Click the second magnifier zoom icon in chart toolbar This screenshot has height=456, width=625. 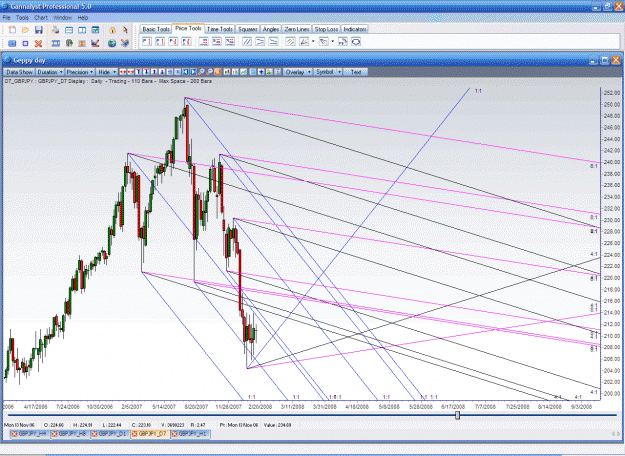pos(209,72)
